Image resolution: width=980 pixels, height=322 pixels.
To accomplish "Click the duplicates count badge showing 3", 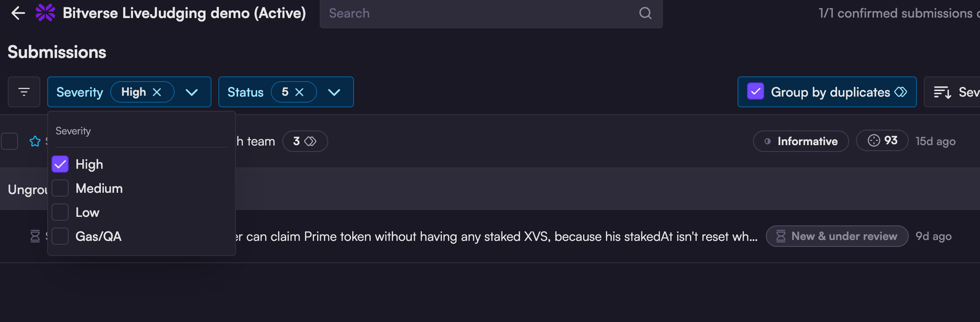I will pos(305,141).
